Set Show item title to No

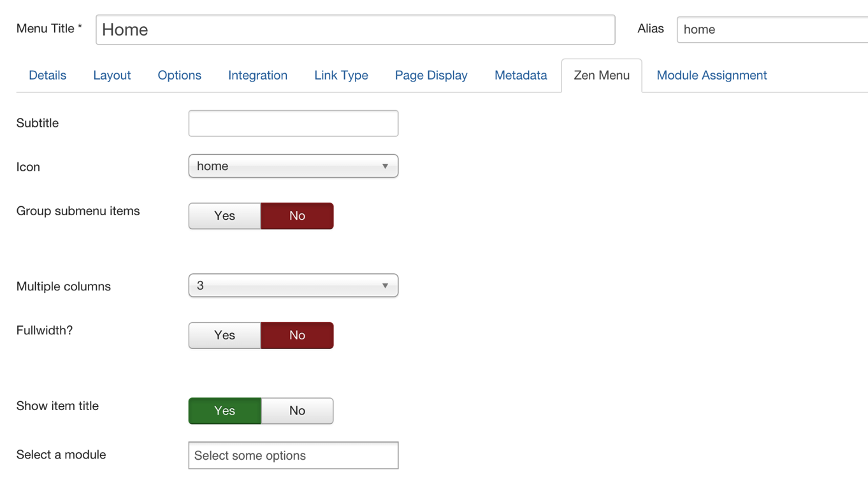click(x=297, y=411)
